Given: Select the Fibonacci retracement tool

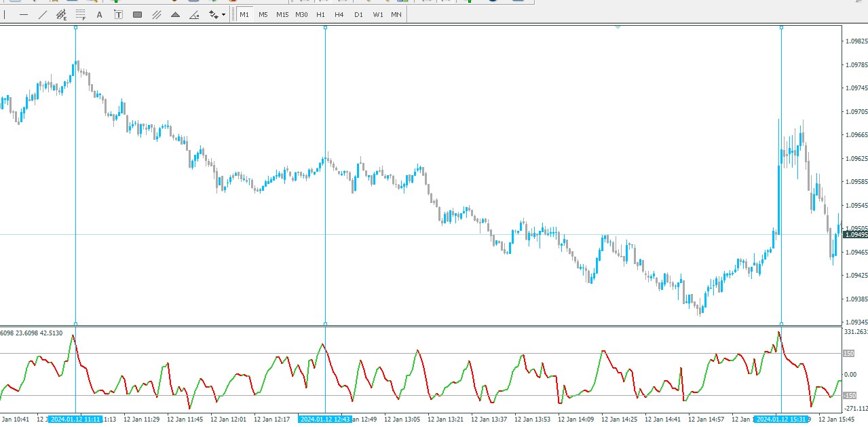Looking at the screenshot, I should (x=81, y=14).
